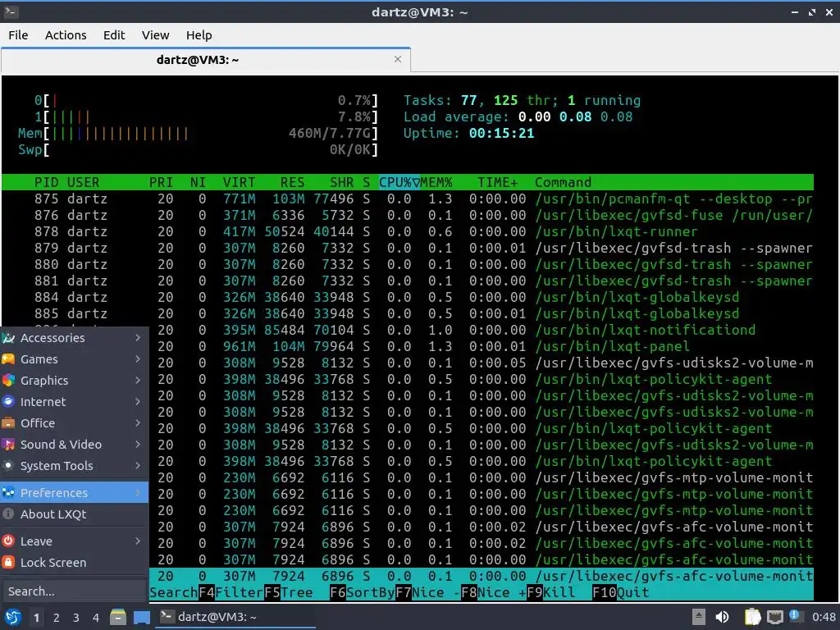Open the Actions menu
This screenshot has width=840, height=630.
click(66, 35)
